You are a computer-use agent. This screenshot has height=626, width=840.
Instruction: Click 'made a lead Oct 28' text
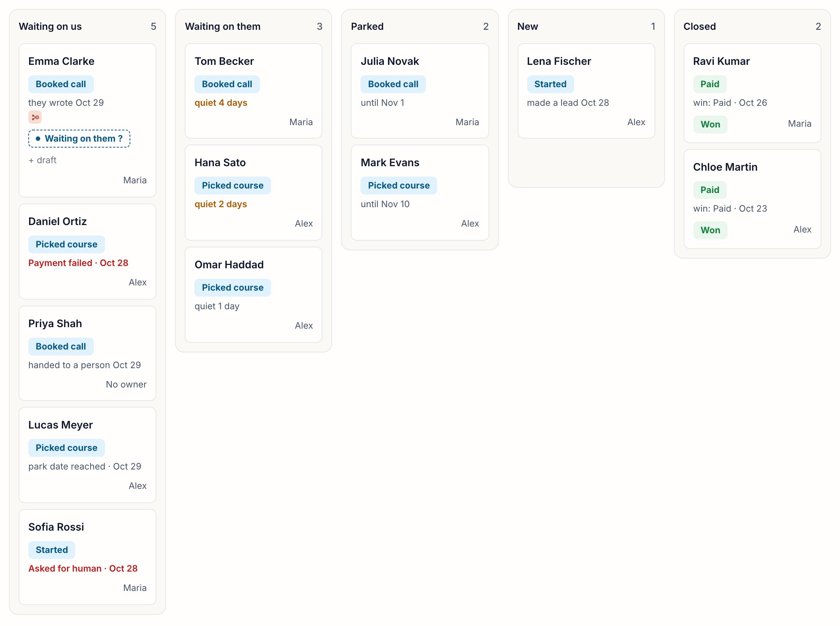tap(568, 103)
